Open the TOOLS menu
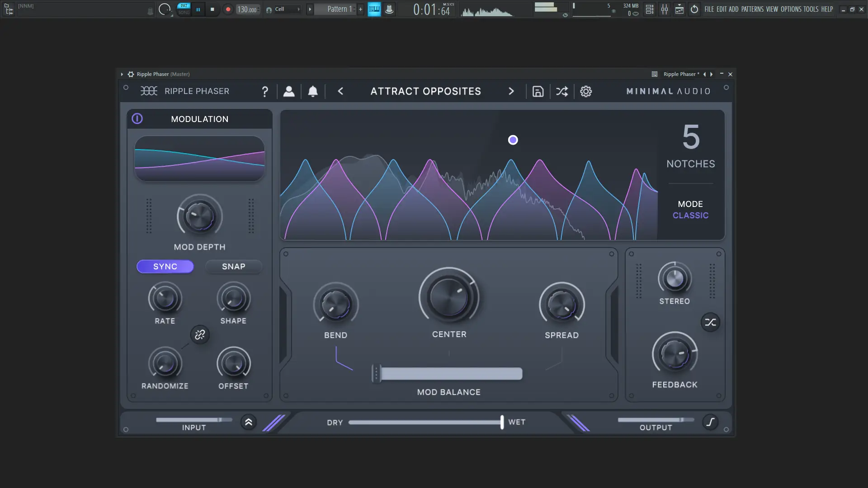This screenshot has width=868, height=488. click(x=811, y=9)
